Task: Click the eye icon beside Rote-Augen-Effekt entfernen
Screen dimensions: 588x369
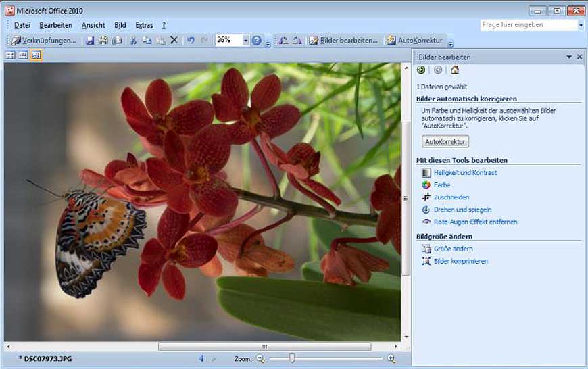Action: click(x=426, y=222)
